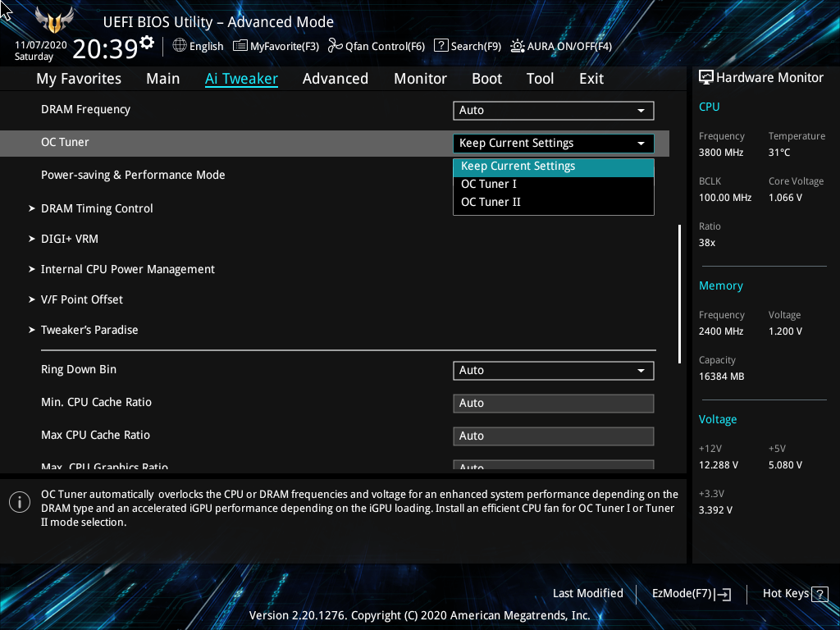Select the Ai Tweaker tab

point(242,79)
